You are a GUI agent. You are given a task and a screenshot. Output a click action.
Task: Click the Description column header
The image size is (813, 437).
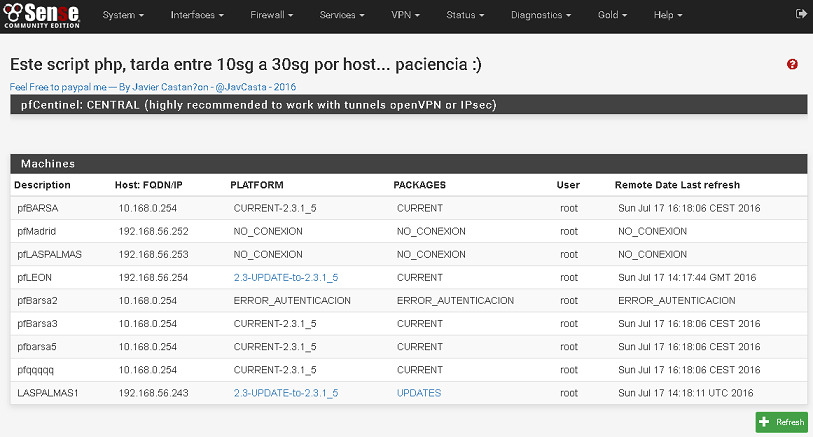tap(42, 185)
